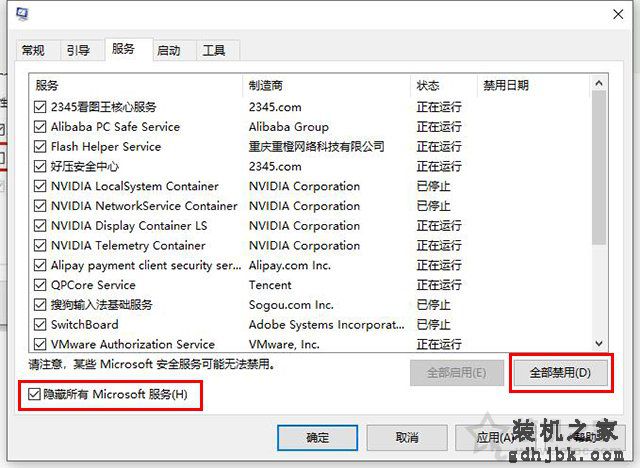Toggle QPCore Service checkbox
Viewport: 640px width, 468px height.
click(40, 285)
